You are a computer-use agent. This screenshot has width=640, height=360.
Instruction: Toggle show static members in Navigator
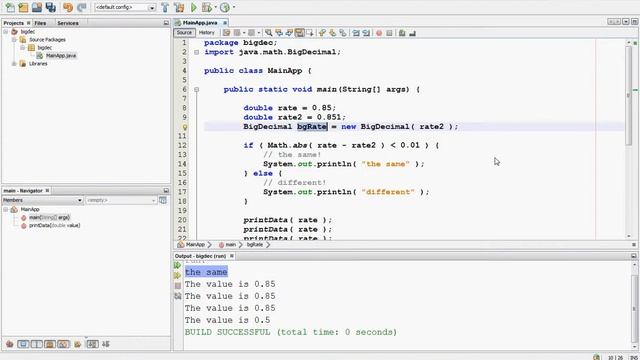(36, 344)
